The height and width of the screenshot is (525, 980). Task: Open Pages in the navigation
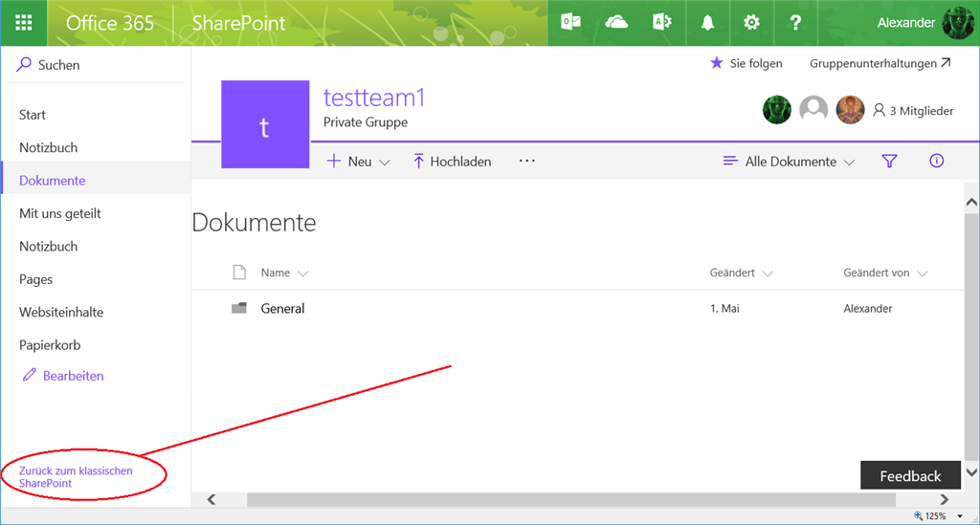tap(35, 279)
